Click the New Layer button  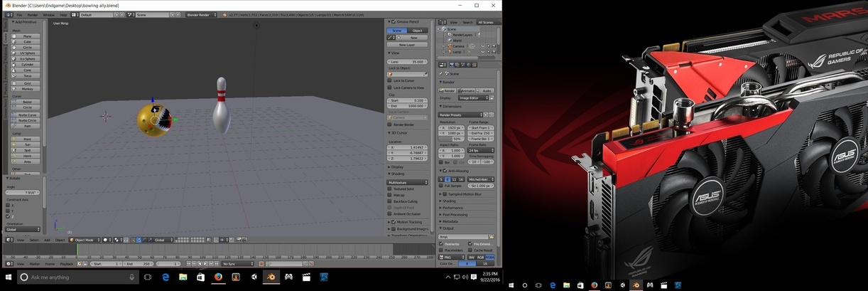tap(408, 44)
